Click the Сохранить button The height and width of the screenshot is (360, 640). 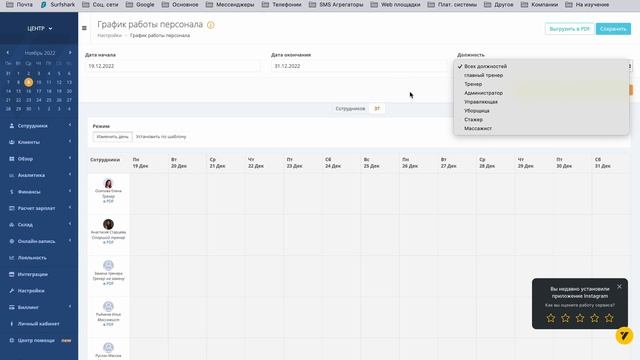pos(613,29)
